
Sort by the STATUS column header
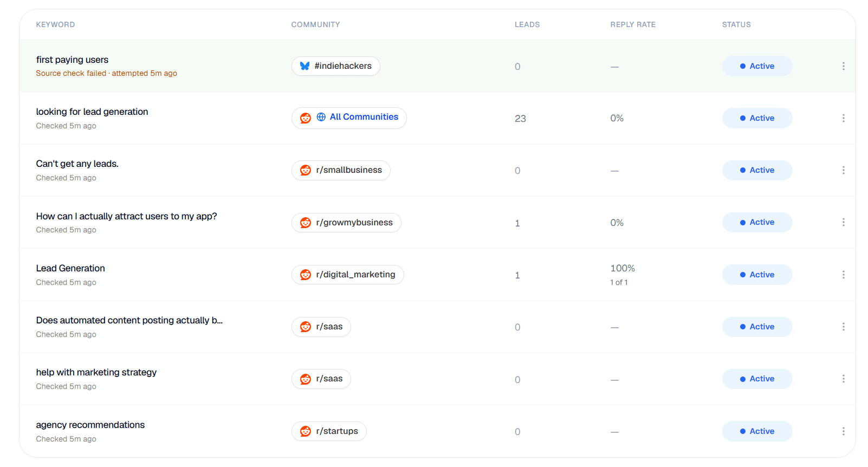[736, 24]
